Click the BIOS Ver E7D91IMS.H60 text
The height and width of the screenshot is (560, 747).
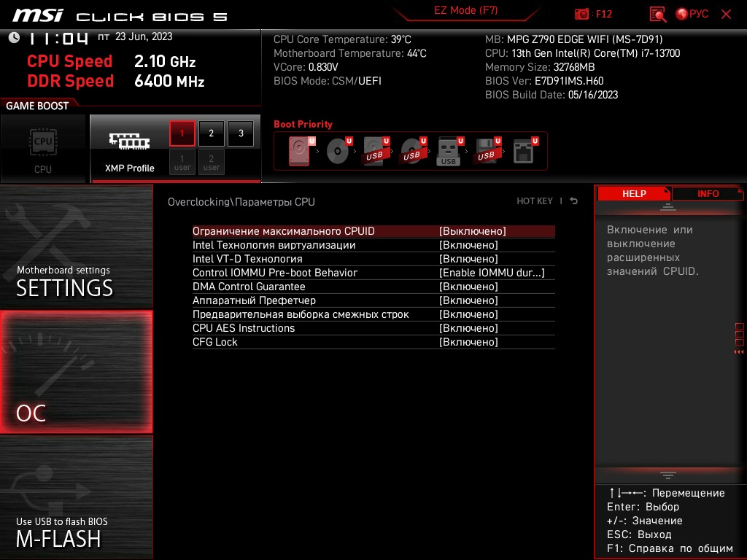(544, 81)
